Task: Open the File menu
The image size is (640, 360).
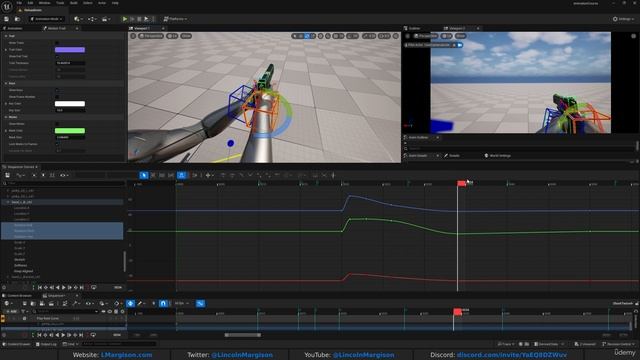Action: [x=19, y=3]
